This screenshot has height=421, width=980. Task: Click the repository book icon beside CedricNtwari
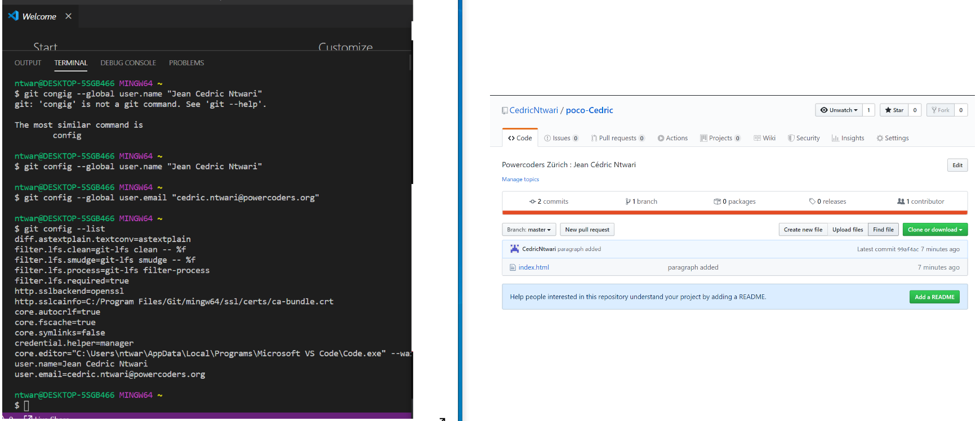pyautogui.click(x=505, y=110)
